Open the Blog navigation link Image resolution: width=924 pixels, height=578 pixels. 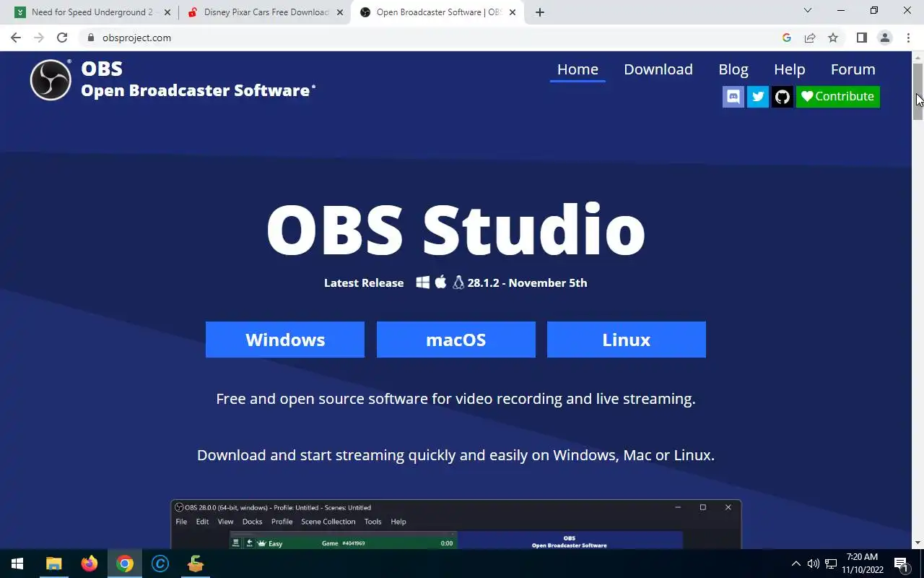click(x=733, y=69)
